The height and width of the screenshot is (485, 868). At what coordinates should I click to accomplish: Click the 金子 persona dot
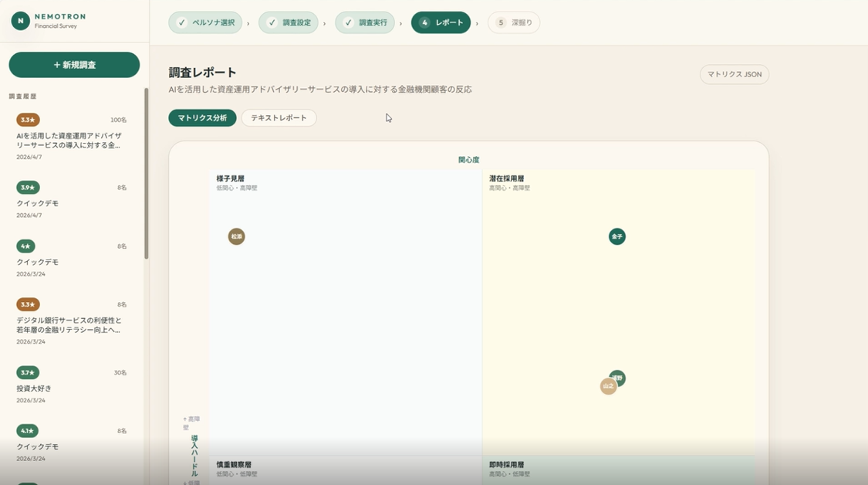[617, 236]
